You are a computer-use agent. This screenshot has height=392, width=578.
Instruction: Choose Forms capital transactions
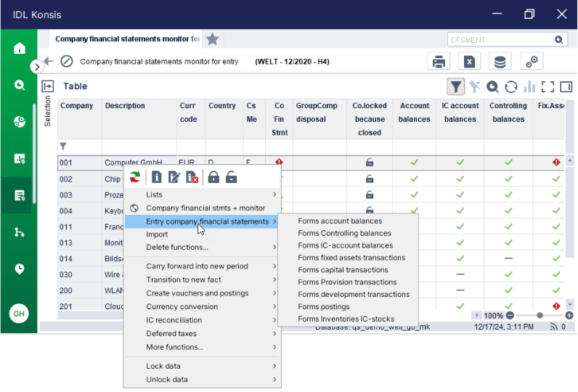(349, 270)
